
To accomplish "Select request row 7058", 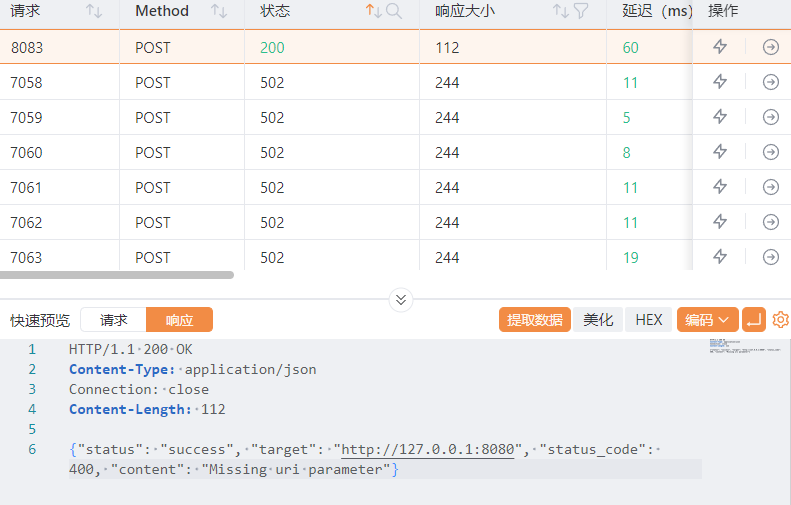I will [396, 82].
